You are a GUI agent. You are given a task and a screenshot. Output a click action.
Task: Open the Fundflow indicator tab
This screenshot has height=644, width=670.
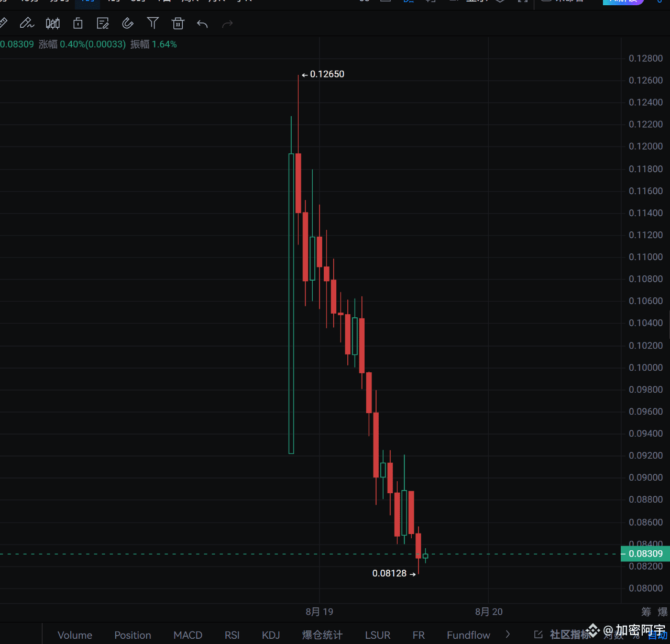pyautogui.click(x=468, y=635)
